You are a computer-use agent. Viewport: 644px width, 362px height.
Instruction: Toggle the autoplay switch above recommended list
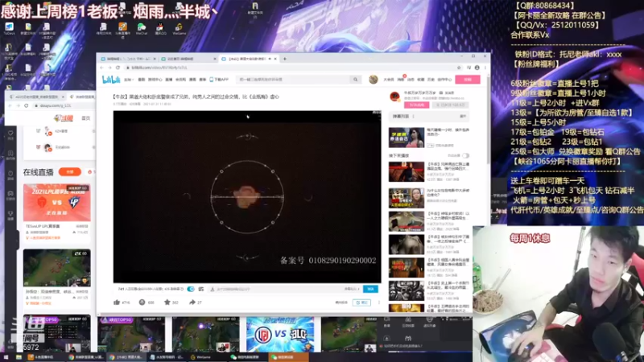point(465,155)
